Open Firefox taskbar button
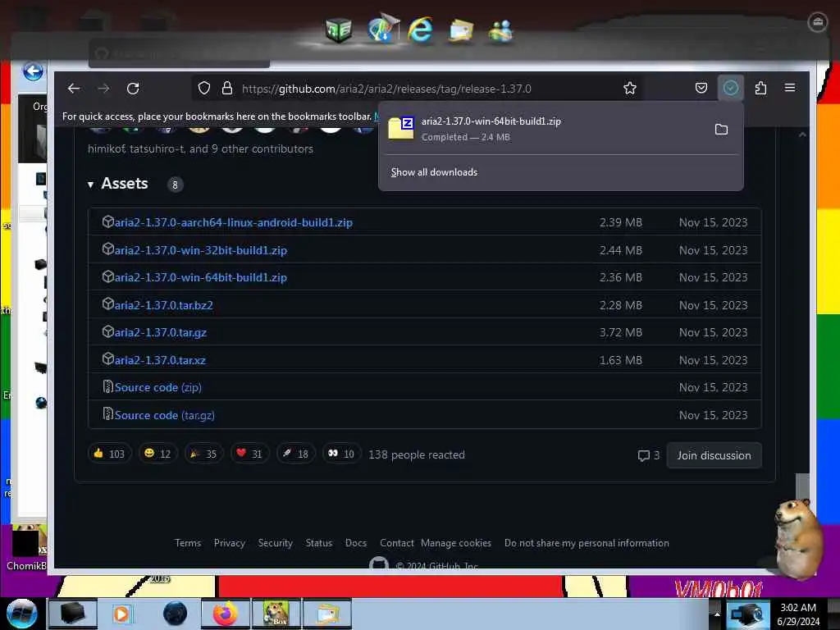The height and width of the screenshot is (630, 840). tap(226, 614)
